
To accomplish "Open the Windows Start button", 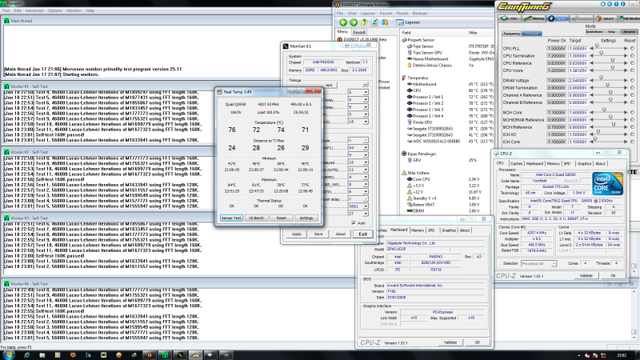I will tap(9, 355).
